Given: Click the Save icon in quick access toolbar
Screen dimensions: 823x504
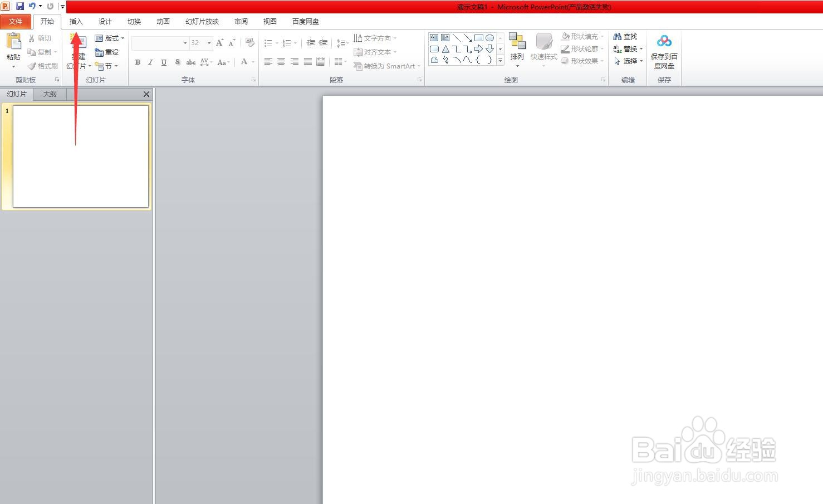Looking at the screenshot, I should tap(20, 6).
